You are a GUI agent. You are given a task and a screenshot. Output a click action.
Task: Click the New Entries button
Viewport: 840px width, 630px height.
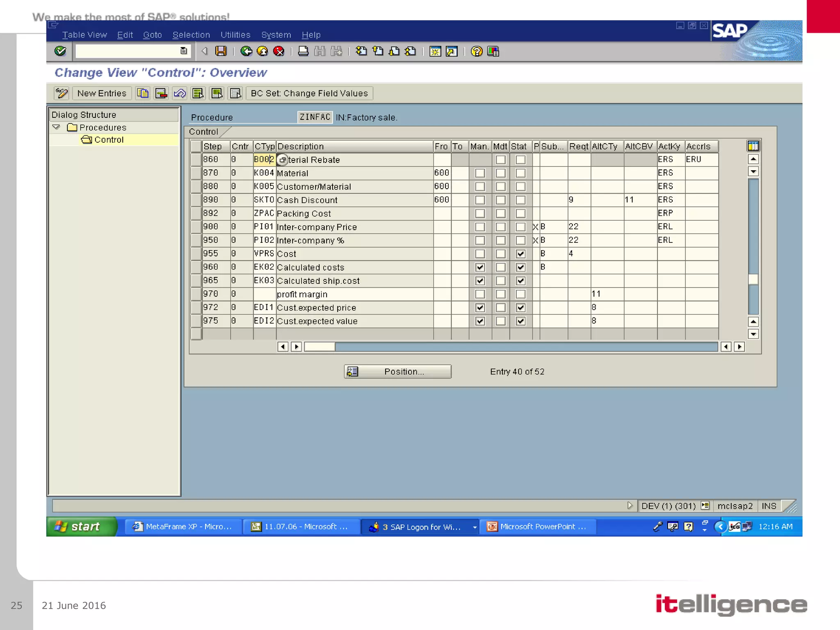102,94
